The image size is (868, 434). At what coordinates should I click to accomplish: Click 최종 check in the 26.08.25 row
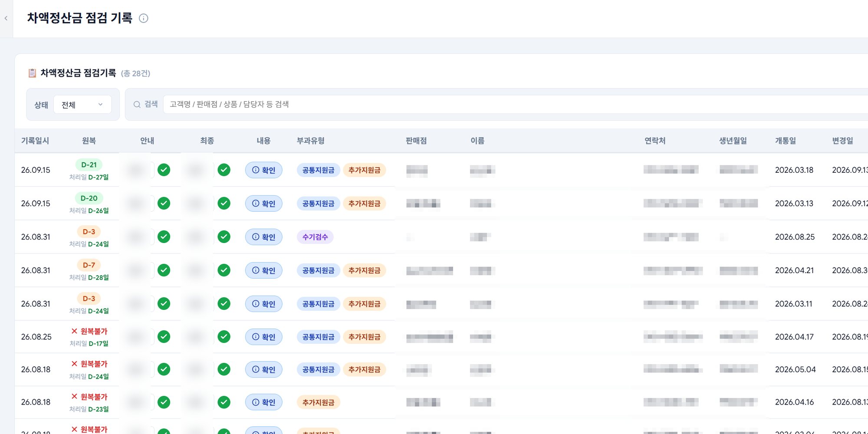[x=224, y=336]
